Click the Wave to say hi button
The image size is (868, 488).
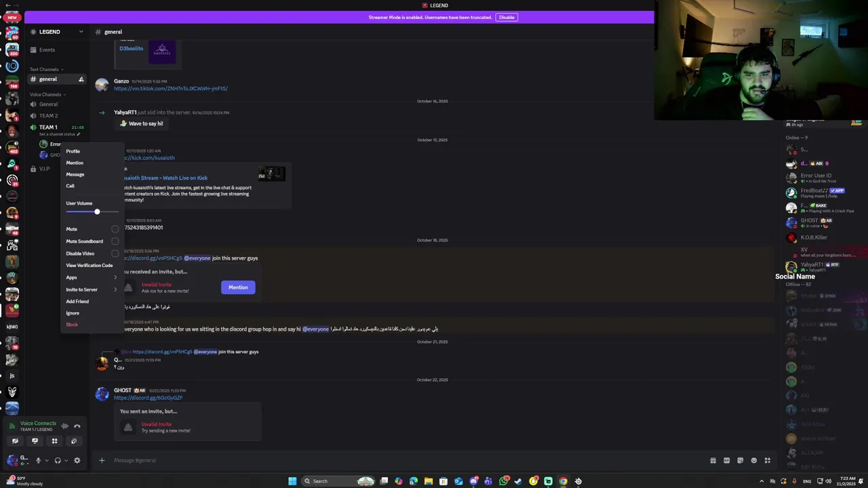[141, 123]
